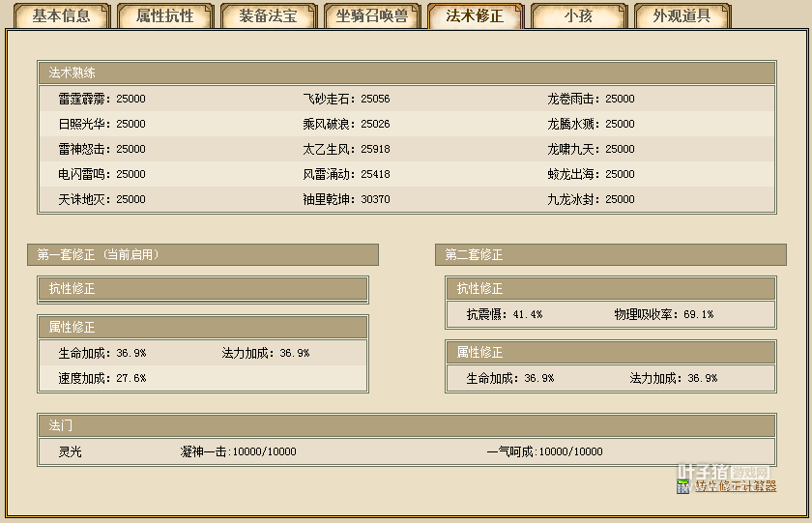Click the 法门 section header
Viewport: 812px width, 523px height.
point(406,425)
